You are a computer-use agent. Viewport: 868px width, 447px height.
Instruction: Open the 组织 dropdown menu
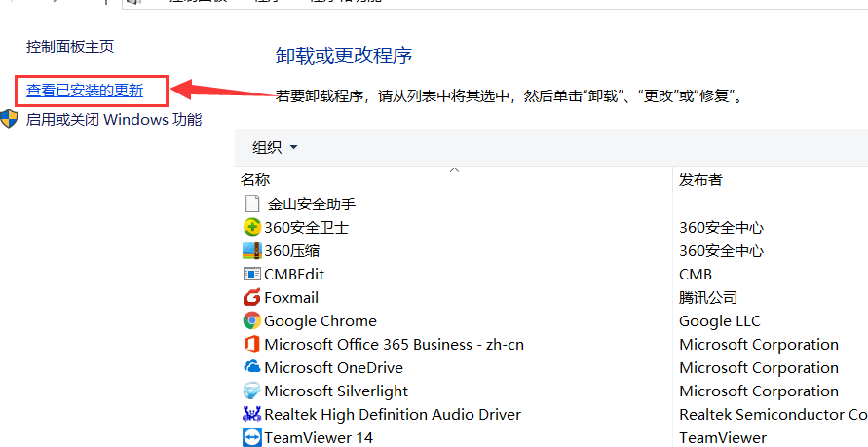point(275,147)
